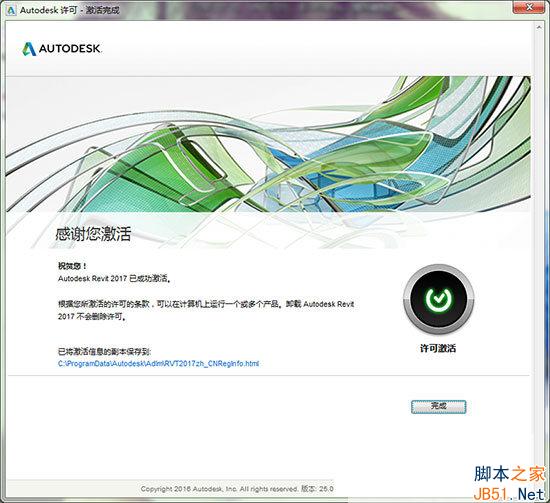Viewport: 550px width, 503px height.
Task: Click the 感谢您激活 heading
Action: pyautogui.click(x=93, y=234)
